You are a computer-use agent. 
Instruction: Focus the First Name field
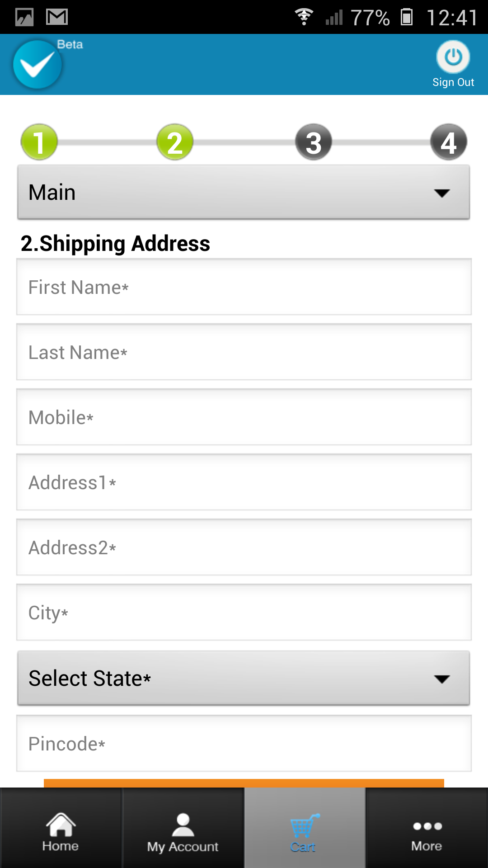coord(244,287)
